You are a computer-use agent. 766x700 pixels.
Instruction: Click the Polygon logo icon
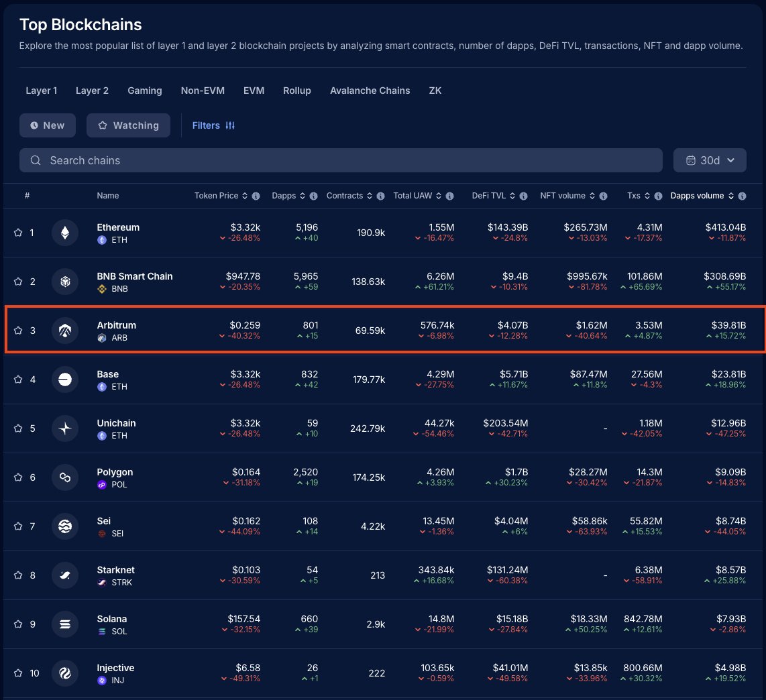coord(64,477)
